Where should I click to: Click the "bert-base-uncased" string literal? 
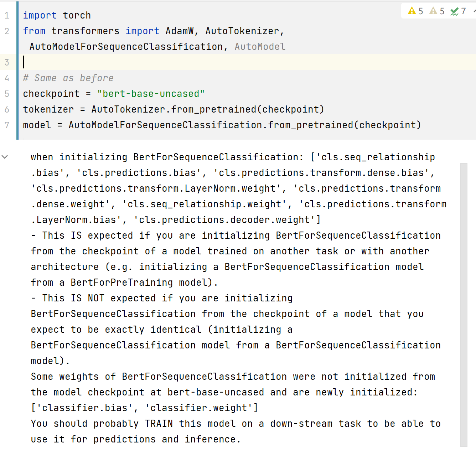[151, 94]
